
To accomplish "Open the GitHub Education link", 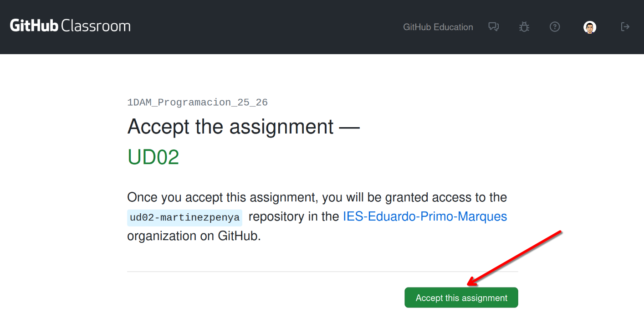I will pyautogui.click(x=438, y=27).
